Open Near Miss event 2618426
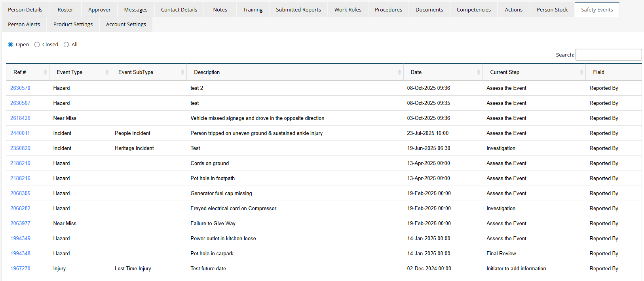644x281 pixels. coord(20,118)
